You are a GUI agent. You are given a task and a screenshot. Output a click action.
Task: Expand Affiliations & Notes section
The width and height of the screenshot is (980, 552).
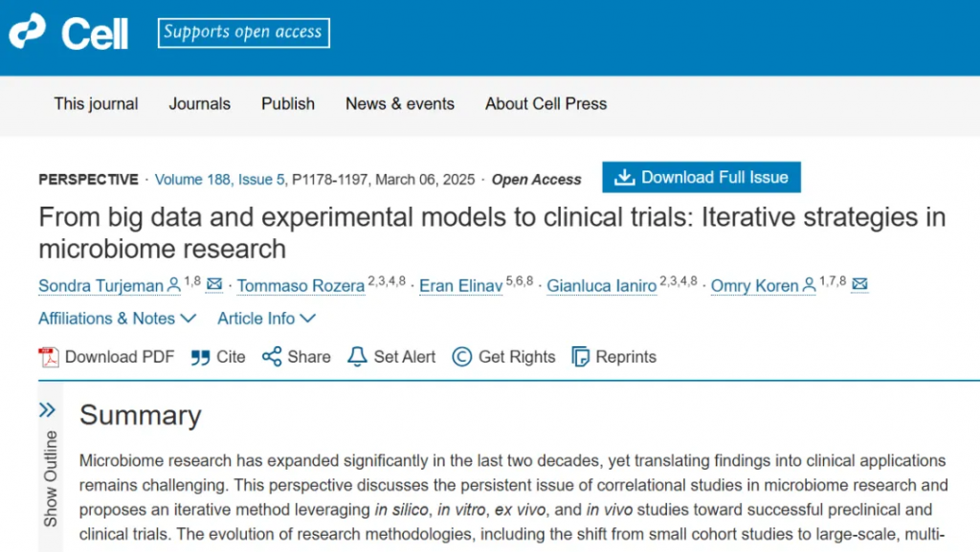click(x=118, y=319)
